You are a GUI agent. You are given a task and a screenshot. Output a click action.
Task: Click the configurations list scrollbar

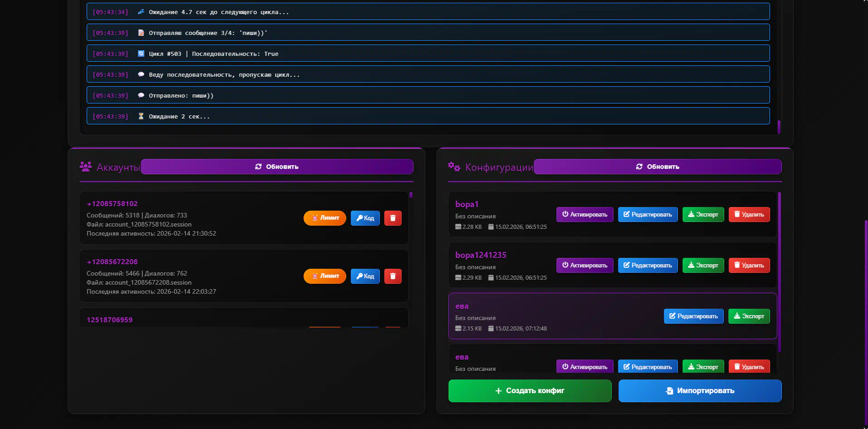click(779, 272)
